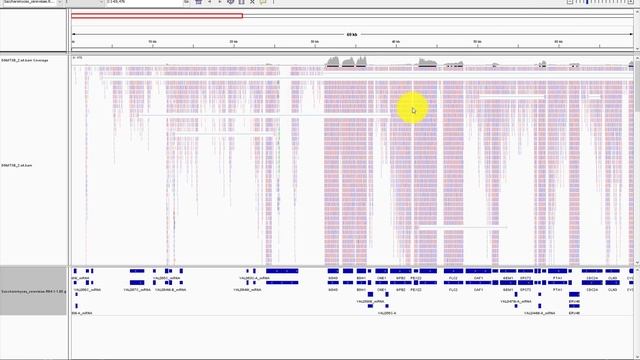This screenshot has height=360, width=640.
Task: Click the 40 kb mark on the ruler
Action: click(x=396, y=42)
